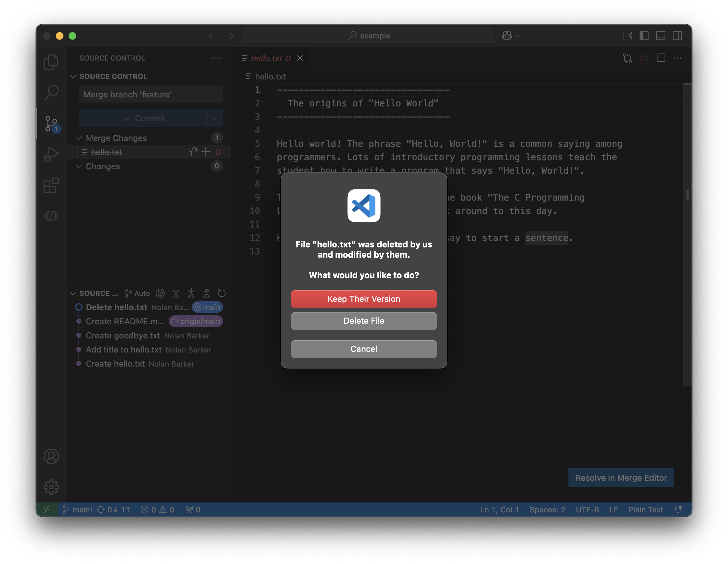Click Plain Text language mode

[645, 509]
